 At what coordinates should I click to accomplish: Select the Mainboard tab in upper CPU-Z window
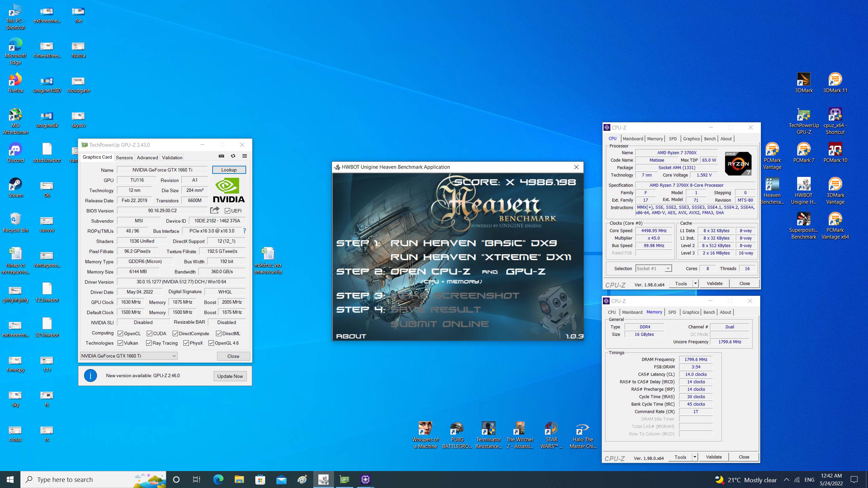point(633,139)
